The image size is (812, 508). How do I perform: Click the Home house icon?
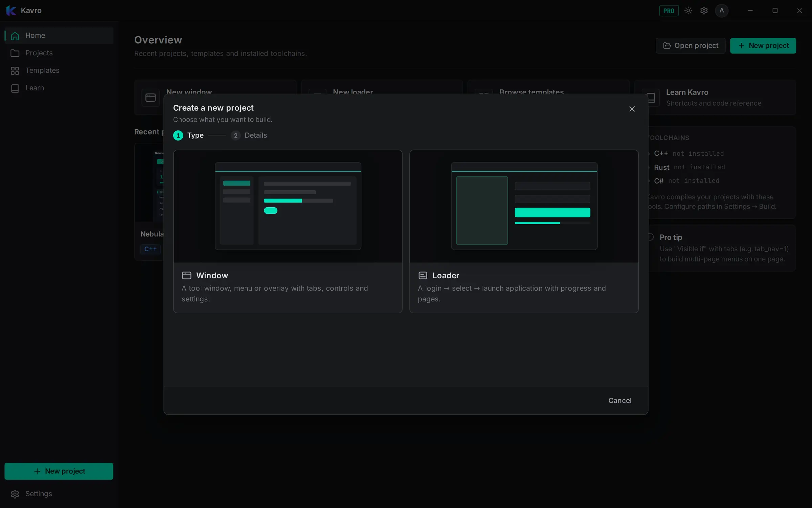(x=15, y=36)
